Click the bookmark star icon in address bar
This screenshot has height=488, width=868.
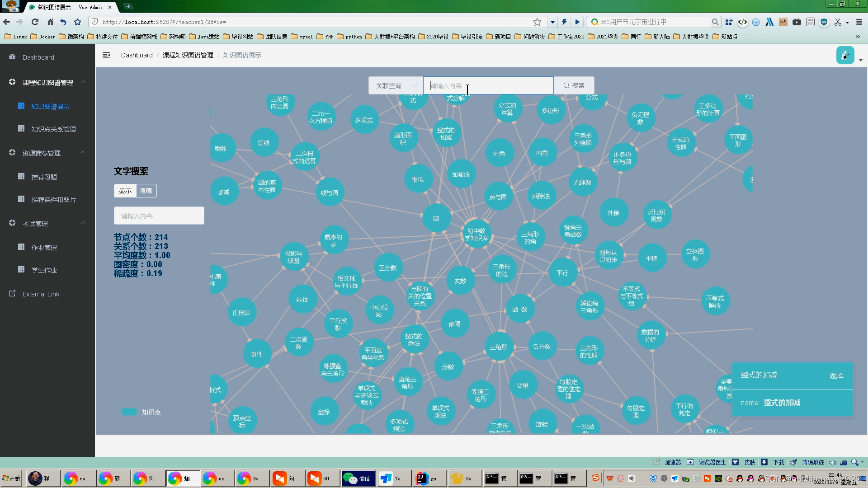[537, 22]
